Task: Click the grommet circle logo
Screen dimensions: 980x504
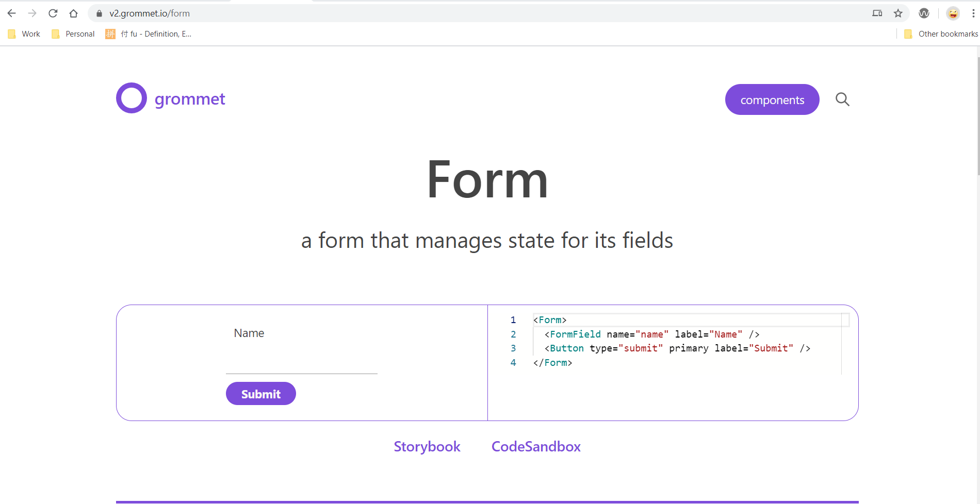Action: [132, 97]
